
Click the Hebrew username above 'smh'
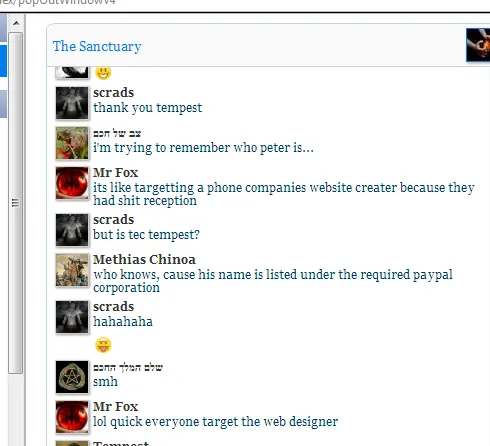pyautogui.click(x=128, y=367)
